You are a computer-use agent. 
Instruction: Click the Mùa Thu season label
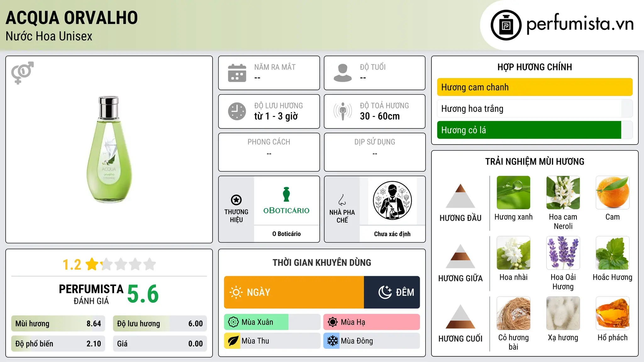[255, 341]
